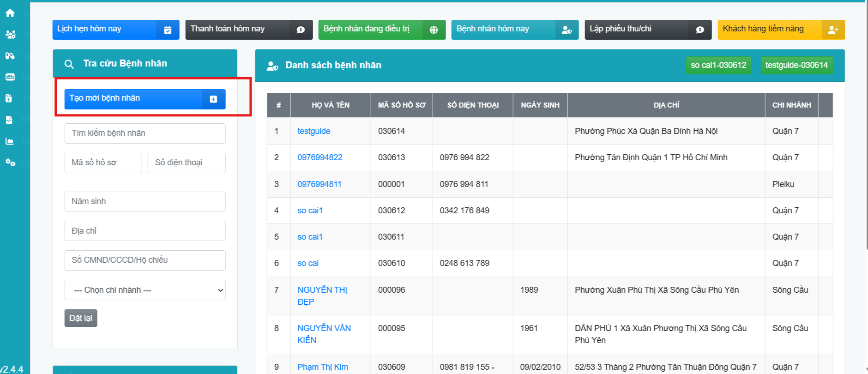The width and height of the screenshot is (868, 374).
Task: Expand the Chọn chi nhánh dropdown
Action: tap(145, 290)
